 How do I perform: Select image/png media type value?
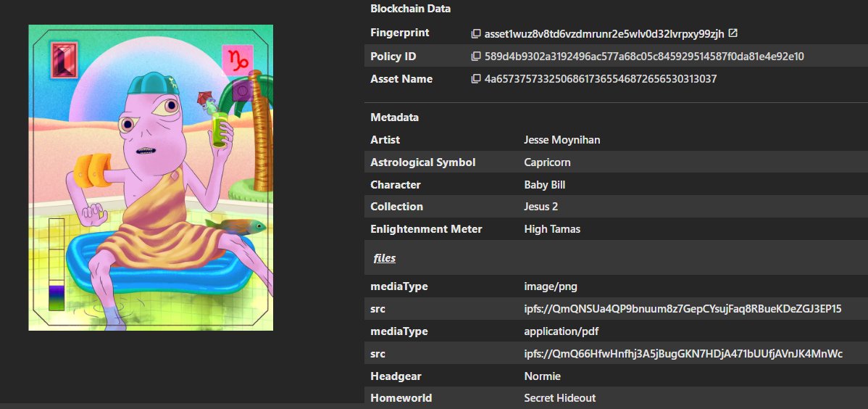(551, 287)
